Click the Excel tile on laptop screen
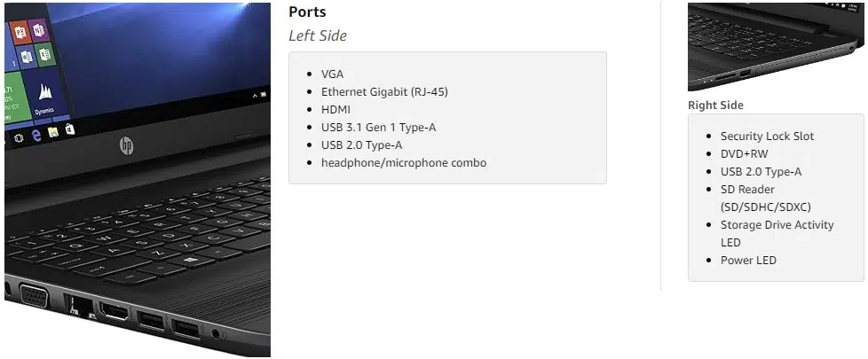Viewport: 868px width, 359px height. coord(45,54)
